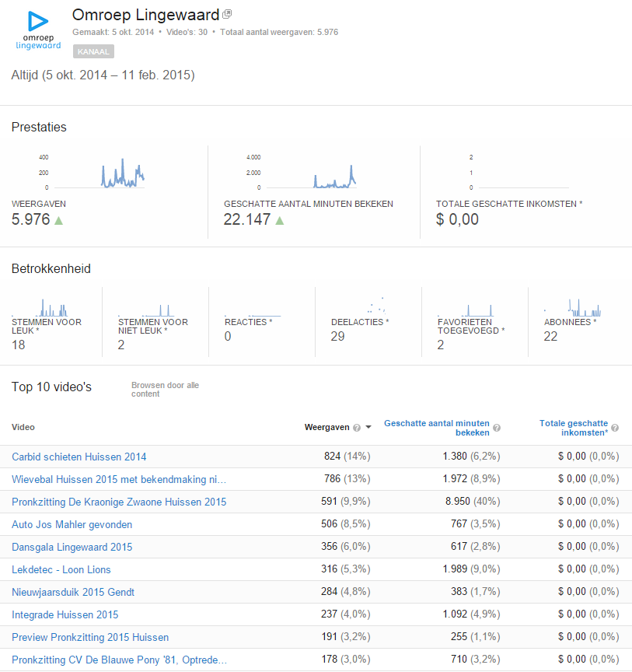
Task: Toggle sort arrow on Weergaven column
Action: tap(368, 428)
